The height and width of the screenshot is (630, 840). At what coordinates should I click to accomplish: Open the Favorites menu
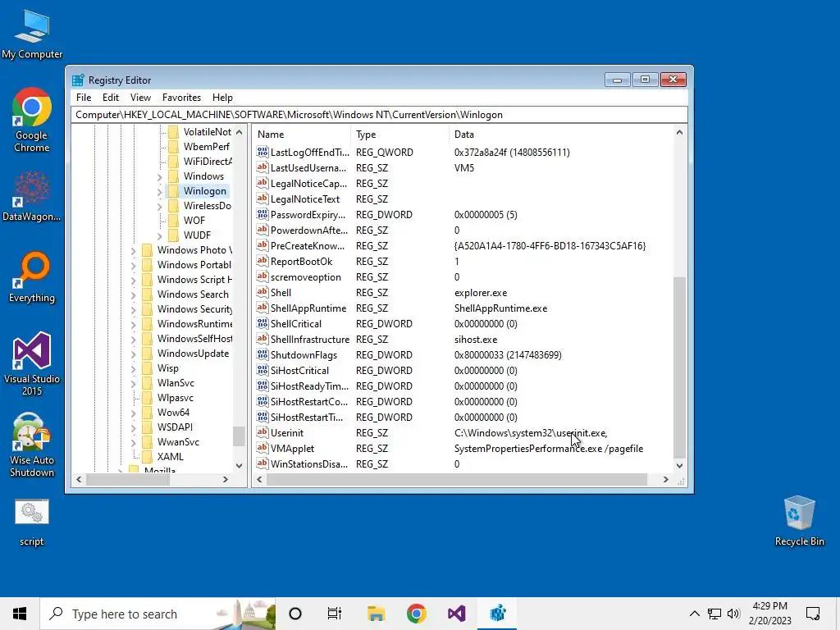click(181, 98)
